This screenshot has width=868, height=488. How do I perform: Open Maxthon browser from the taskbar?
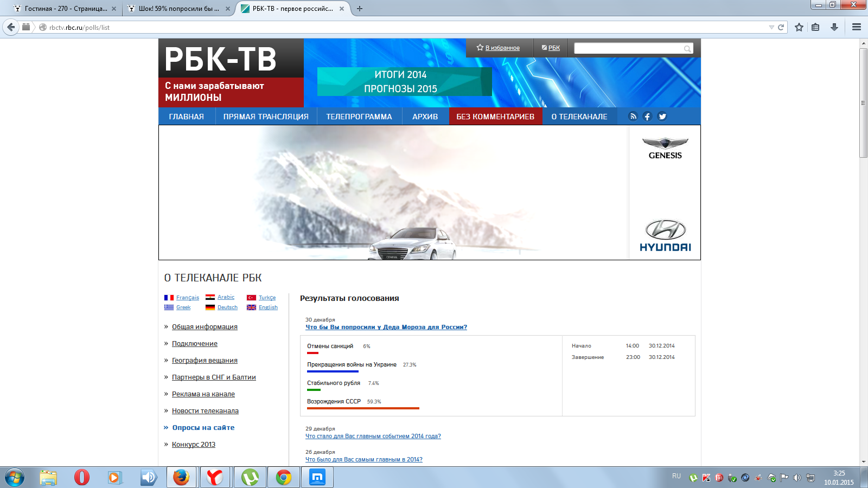[x=317, y=478]
